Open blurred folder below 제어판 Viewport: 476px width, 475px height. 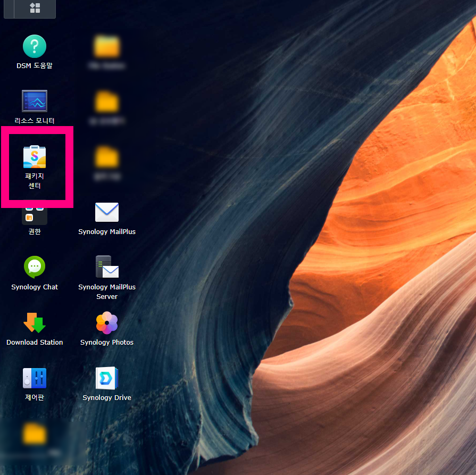[x=34, y=434]
